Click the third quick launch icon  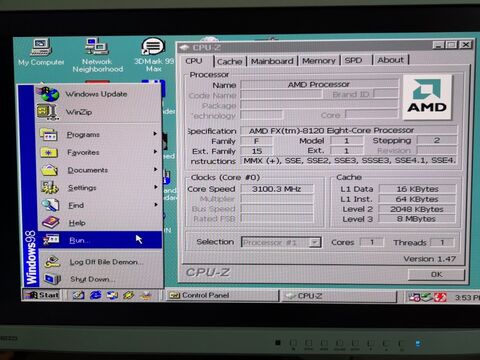pyautogui.click(x=112, y=295)
